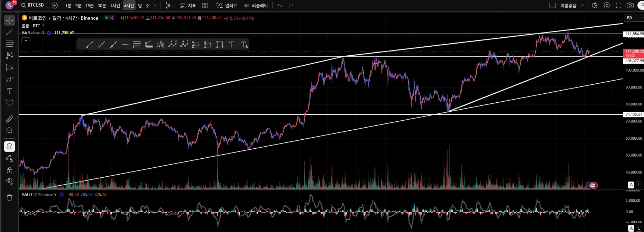
Task: Click the BTCUSD symbol search field
Action: [33, 5]
